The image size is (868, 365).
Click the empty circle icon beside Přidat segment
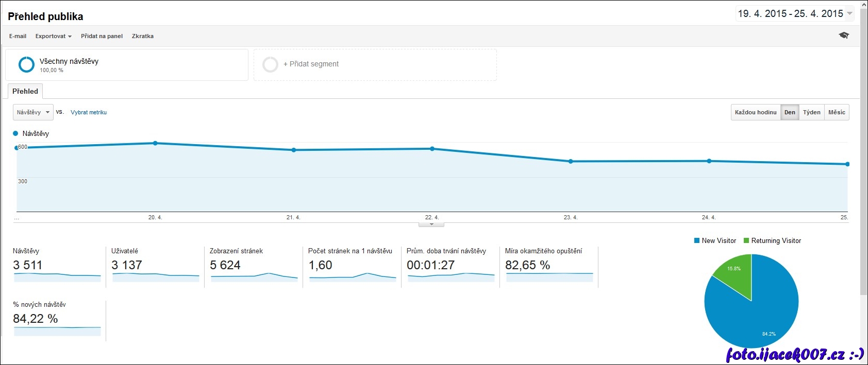point(270,64)
